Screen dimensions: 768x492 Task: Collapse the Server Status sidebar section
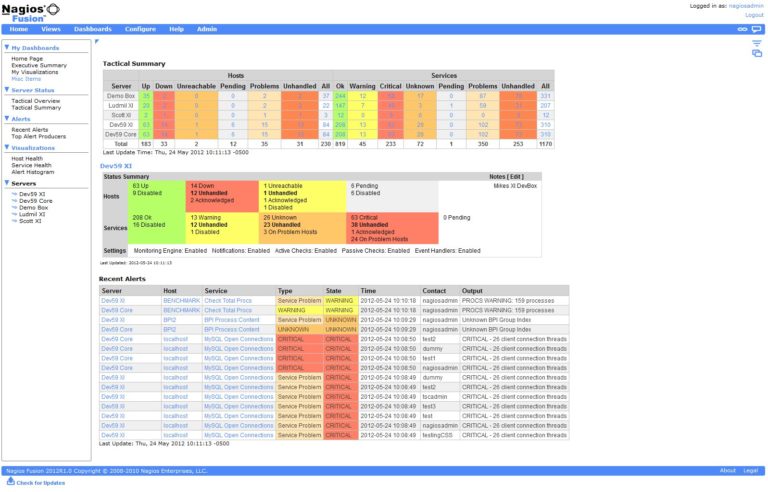[x=5, y=90]
